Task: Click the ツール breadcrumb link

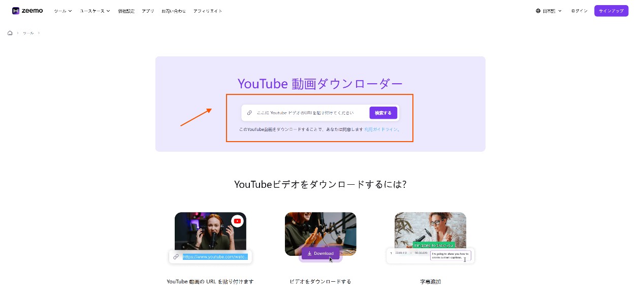Action: point(28,33)
